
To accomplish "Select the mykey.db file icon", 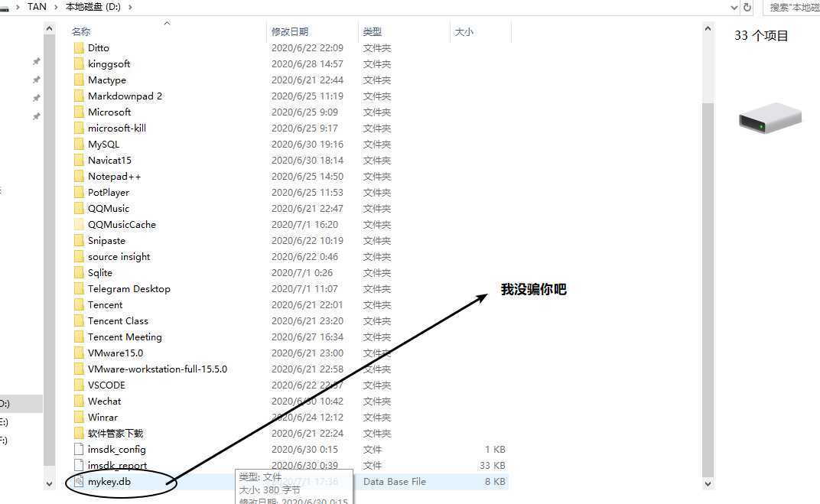I will tap(79, 482).
